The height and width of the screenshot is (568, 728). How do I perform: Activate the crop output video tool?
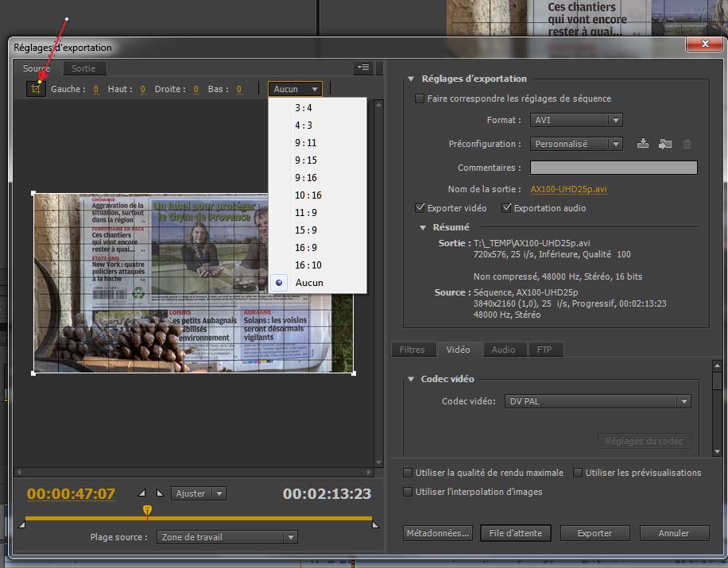pyautogui.click(x=36, y=89)
